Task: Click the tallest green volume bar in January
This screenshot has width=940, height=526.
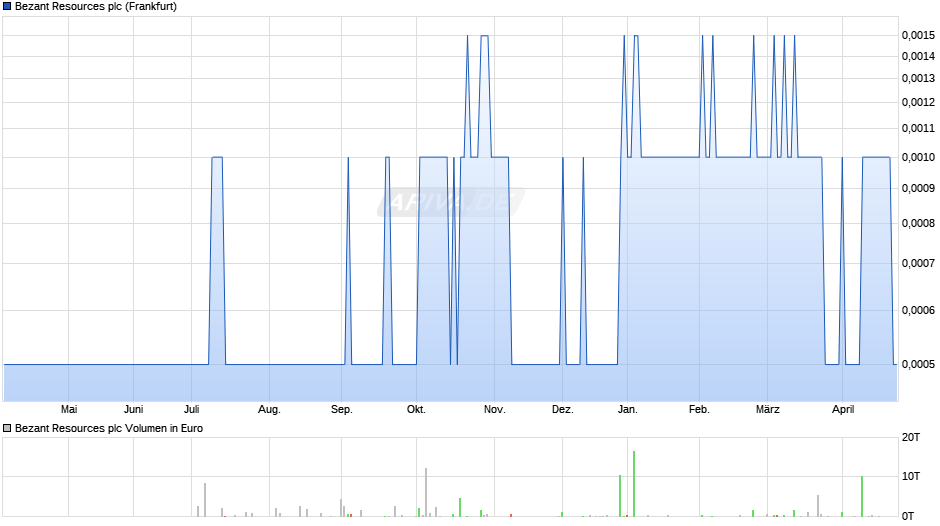Action: click(x=634, y=484)
